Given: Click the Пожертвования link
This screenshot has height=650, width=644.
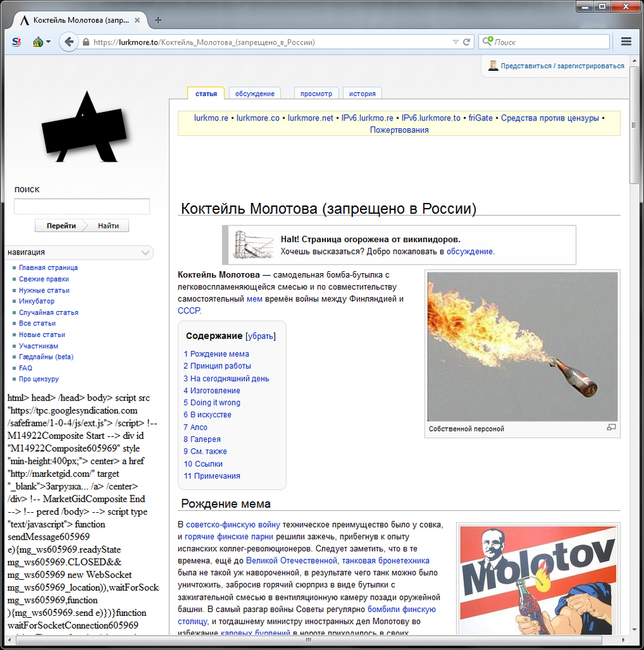Looking at the screenshot, I should coord(399,129).
